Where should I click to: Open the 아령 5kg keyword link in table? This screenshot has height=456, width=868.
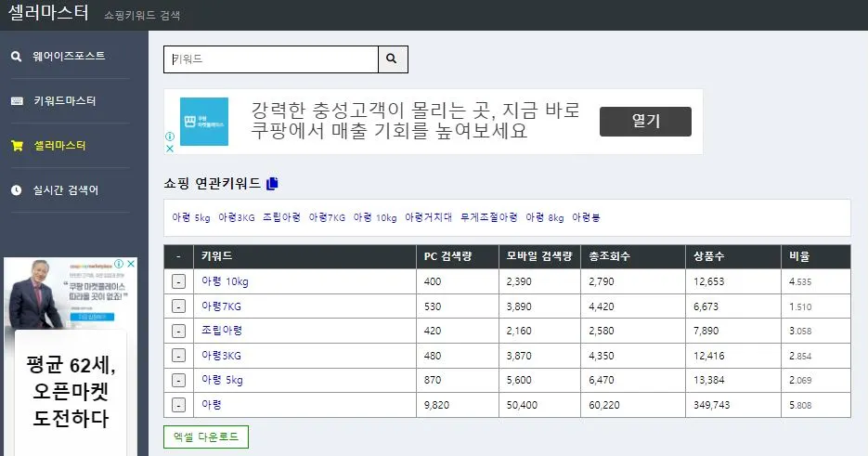222,380
